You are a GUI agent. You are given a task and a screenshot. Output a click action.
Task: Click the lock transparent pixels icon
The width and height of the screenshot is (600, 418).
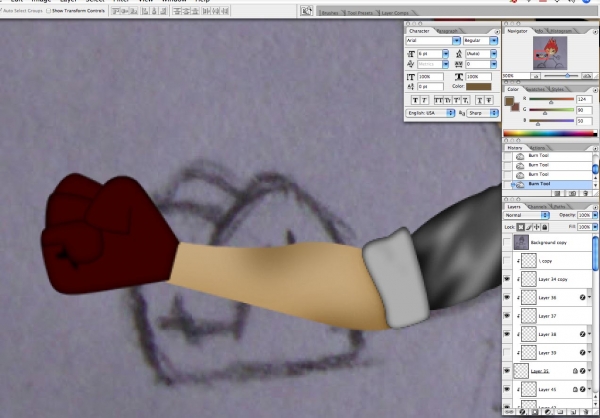(521, 227)
